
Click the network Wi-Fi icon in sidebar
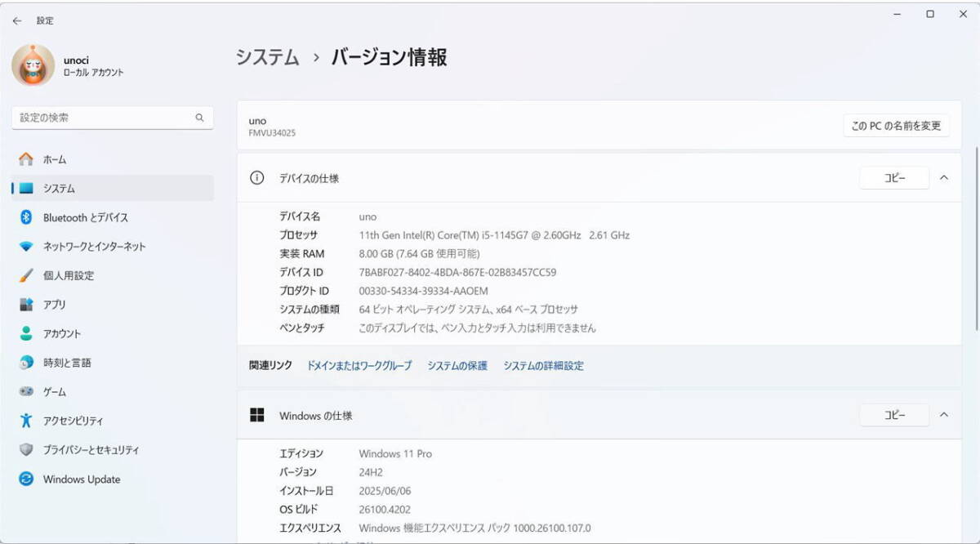click(26, 247)
